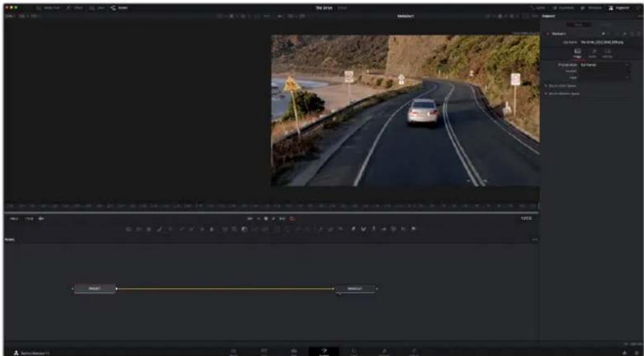Open the Color page

[x=354, y=352]
